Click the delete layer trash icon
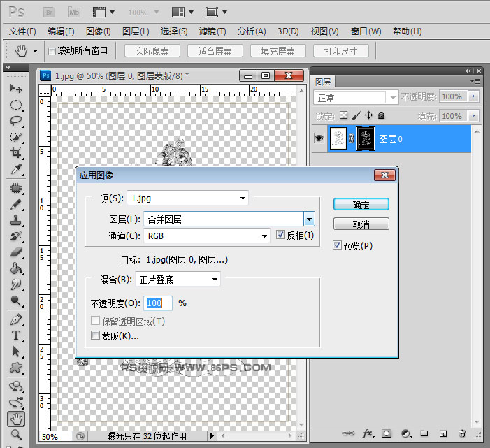This screenshot has height=448, width=490. [x=462, y=433]
